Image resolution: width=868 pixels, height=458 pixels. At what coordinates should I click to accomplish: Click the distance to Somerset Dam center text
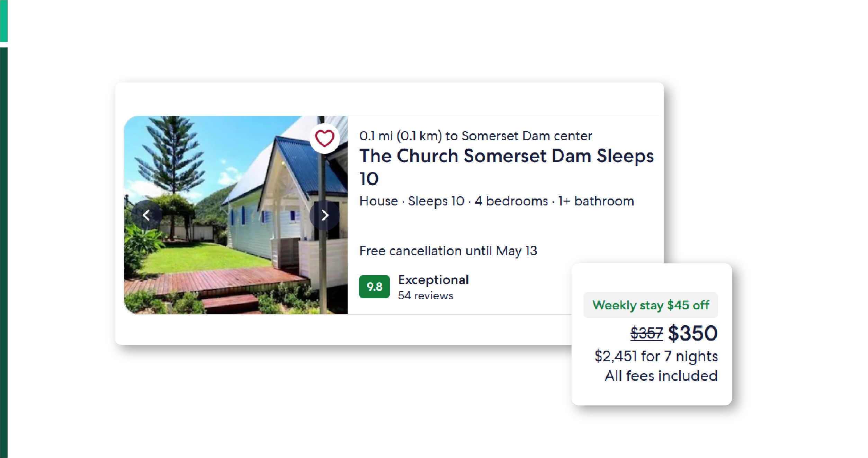click(475, 136)
